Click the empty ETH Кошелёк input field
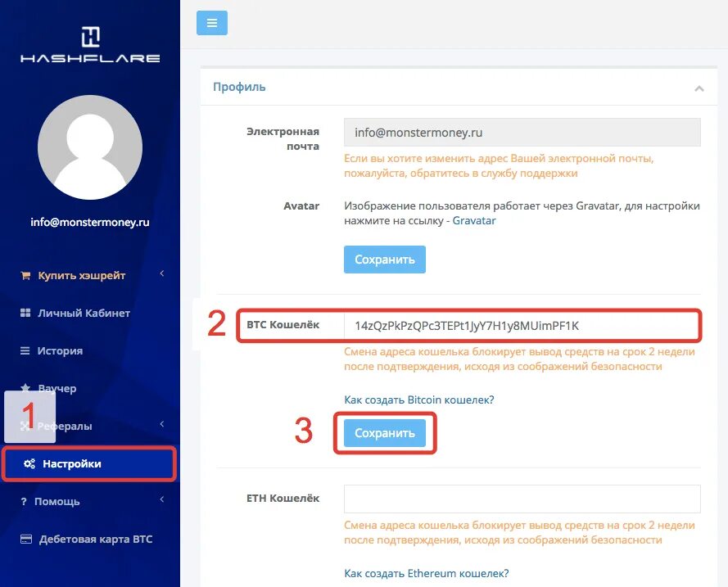 click(x=522, y=499)
